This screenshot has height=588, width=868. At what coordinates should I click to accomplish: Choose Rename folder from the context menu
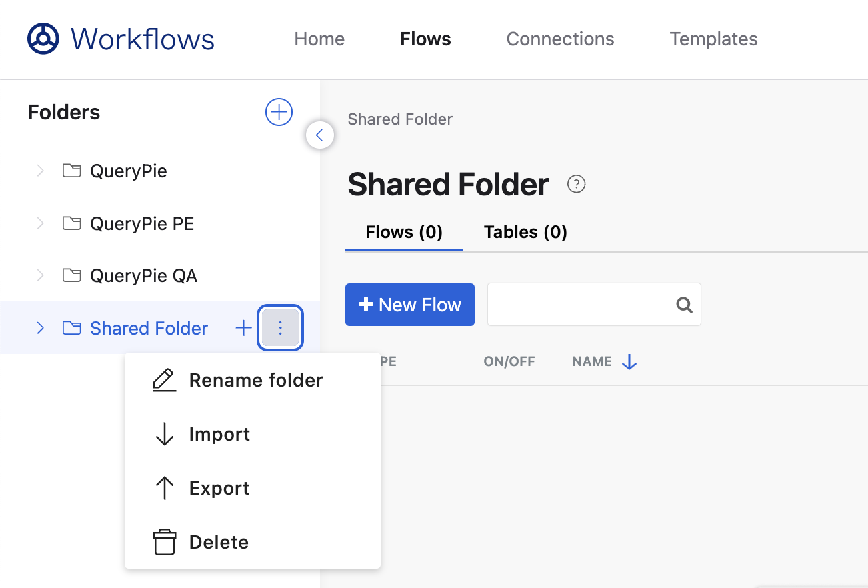click(255, 380)
